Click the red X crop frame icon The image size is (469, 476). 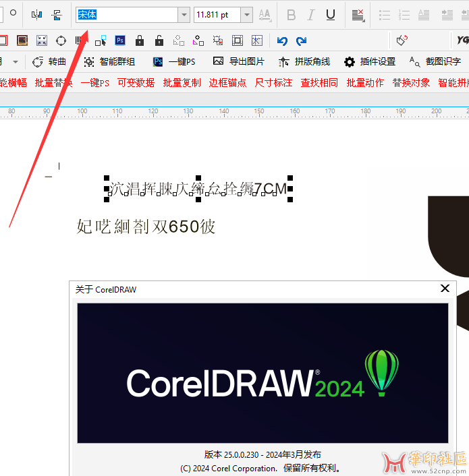point(257,40)
